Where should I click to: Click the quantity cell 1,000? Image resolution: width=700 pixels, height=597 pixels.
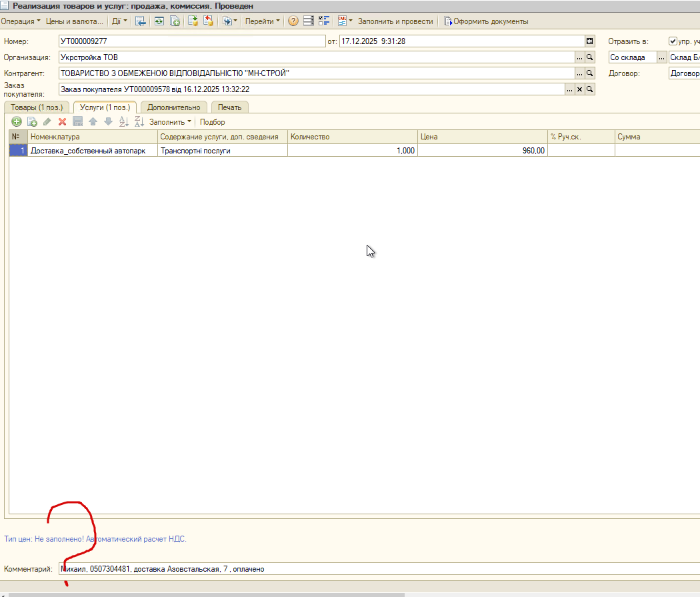pos(352,151)
